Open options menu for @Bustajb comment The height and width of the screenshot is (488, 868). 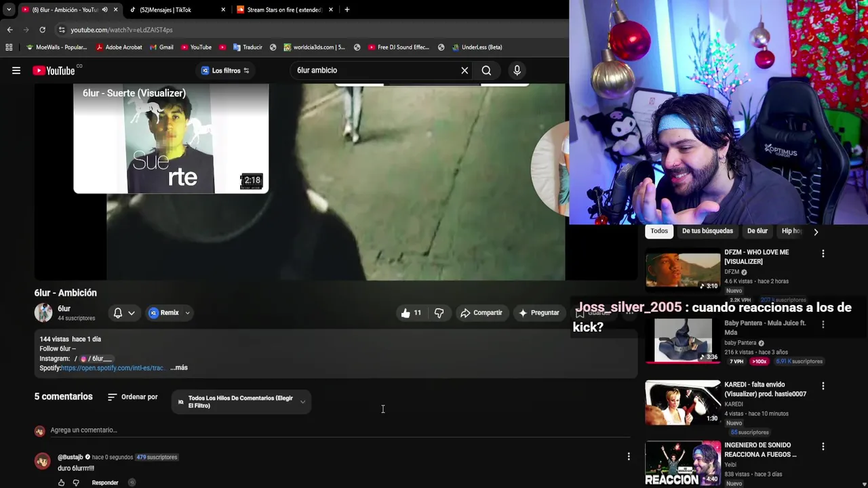tap(629, 457)
